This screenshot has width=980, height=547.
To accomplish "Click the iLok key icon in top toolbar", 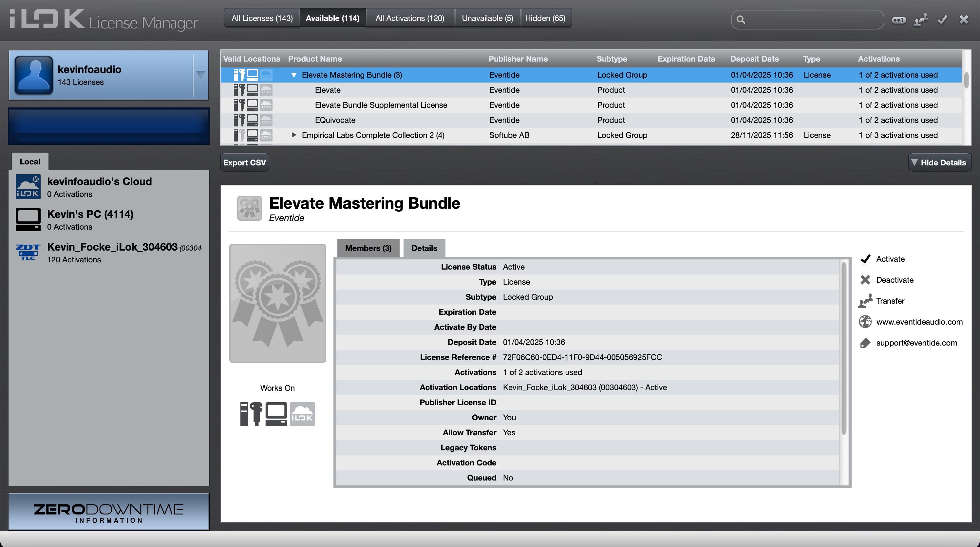I will tap(898, 20).
